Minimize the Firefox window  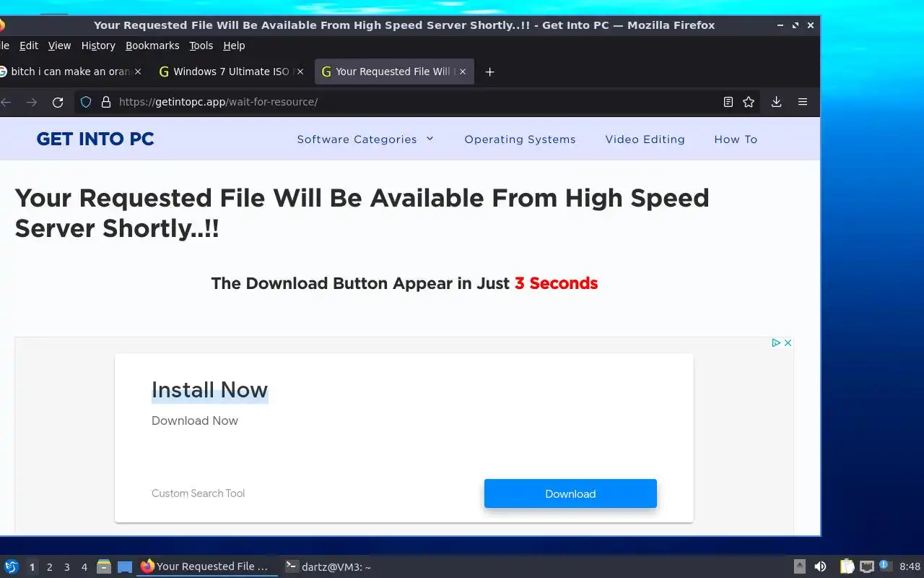[x=780, y=25]
